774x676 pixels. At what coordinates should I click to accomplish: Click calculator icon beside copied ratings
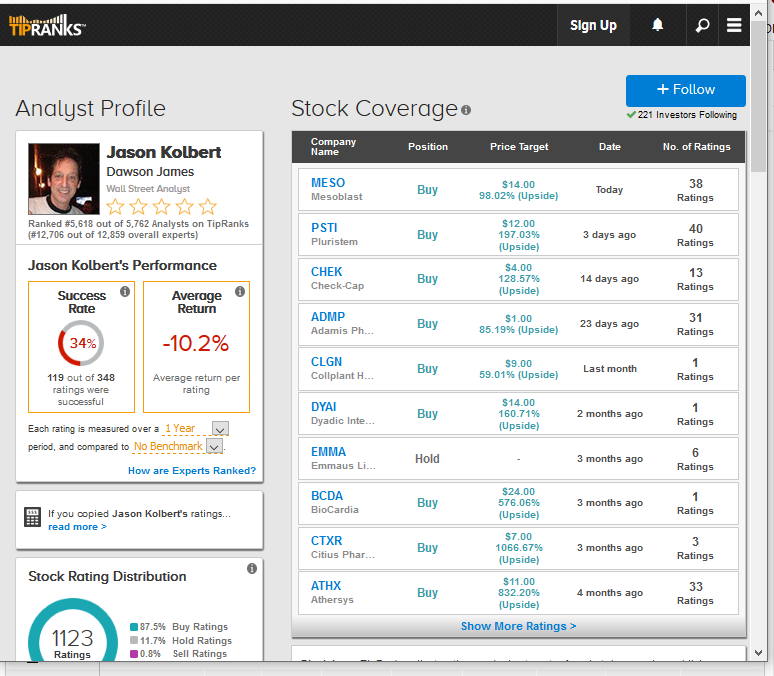32,517
